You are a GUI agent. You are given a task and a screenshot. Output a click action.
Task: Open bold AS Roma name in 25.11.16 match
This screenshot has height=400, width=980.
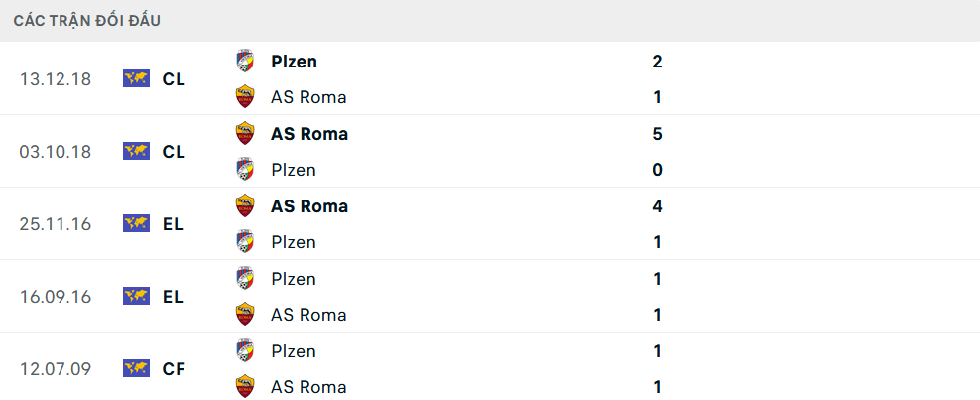click(x=308, y=206)
